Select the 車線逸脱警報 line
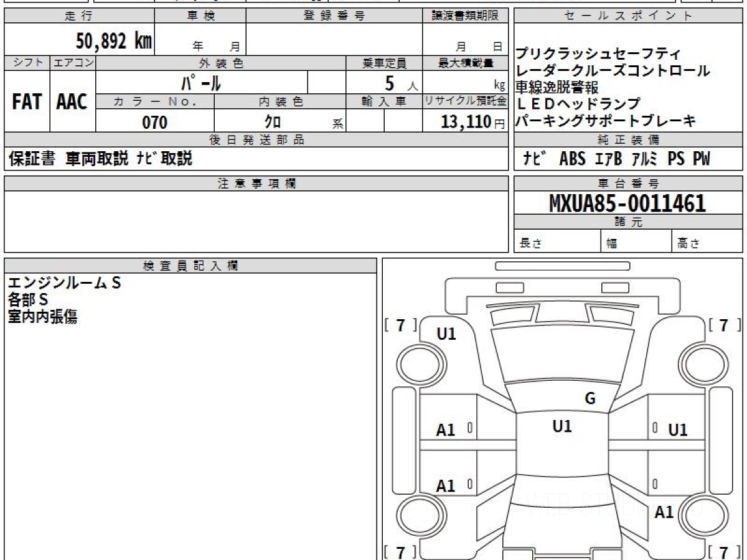The image size is (747, 560). click(x=557, y=87)
